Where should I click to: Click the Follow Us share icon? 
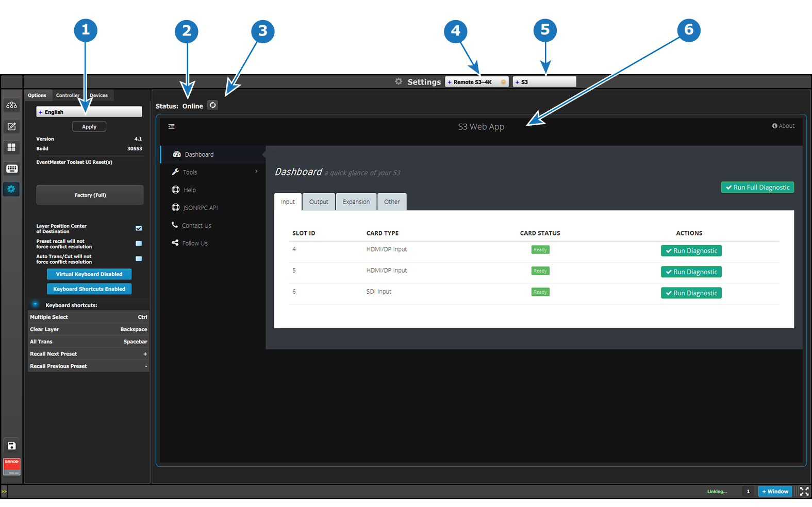175,243
